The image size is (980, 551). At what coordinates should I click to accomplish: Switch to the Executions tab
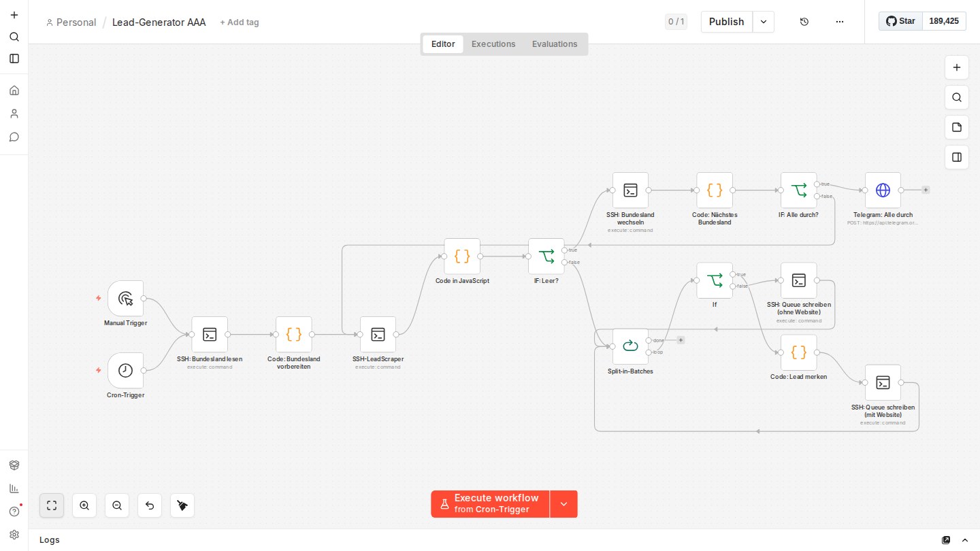[493, 44]
